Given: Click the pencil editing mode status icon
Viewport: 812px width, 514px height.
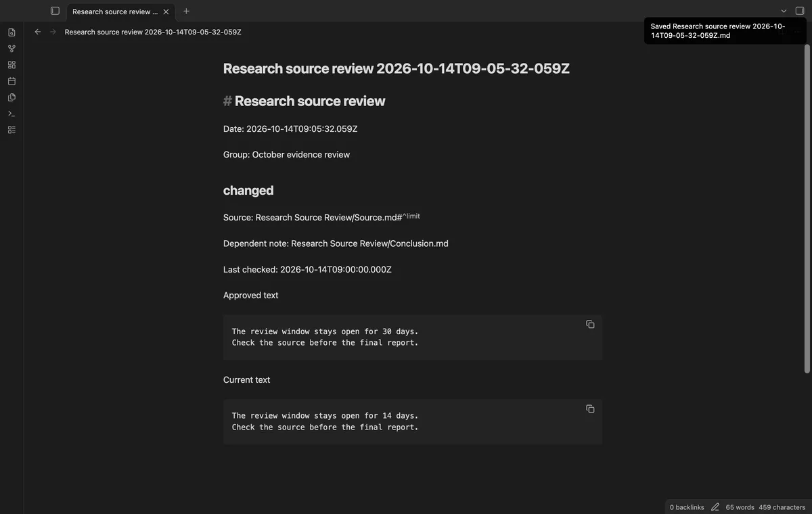Looking at the screenshot, I should click(x=715, y=507).
